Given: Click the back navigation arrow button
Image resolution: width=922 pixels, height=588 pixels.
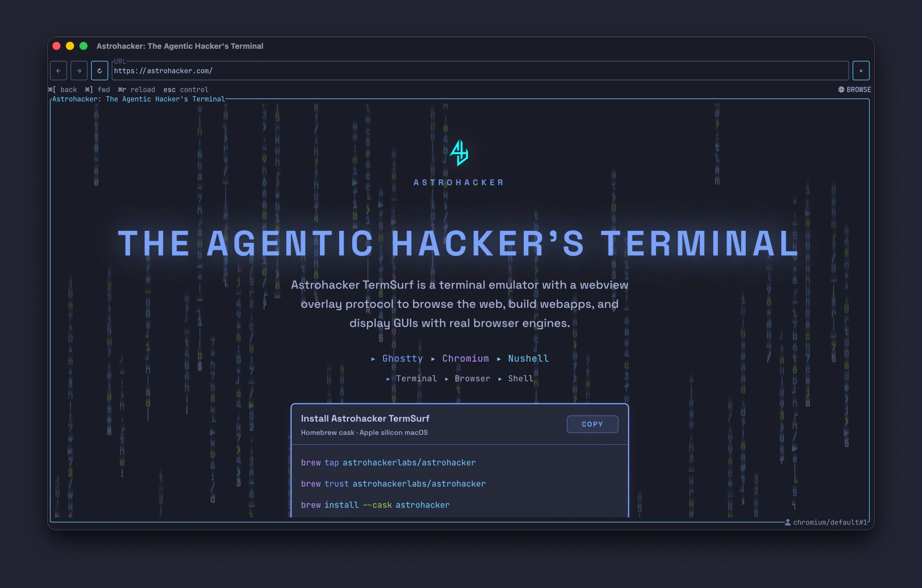Looking at the screenshot, I should point(59,71).
